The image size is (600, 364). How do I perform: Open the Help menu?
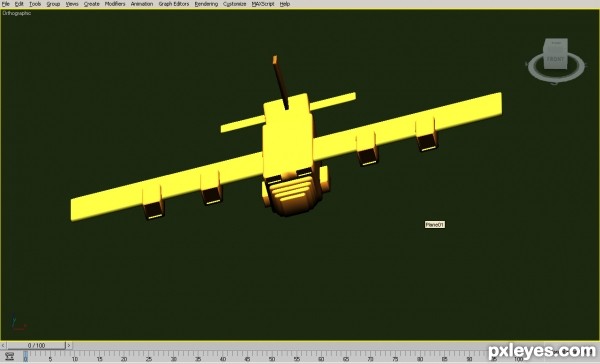pos(284,4)
